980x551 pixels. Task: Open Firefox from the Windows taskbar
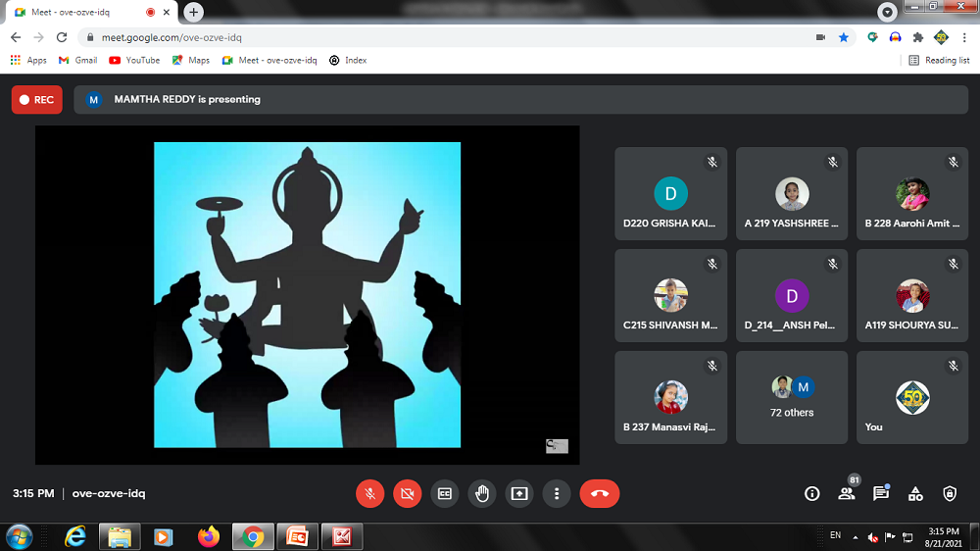click(208, 536)
